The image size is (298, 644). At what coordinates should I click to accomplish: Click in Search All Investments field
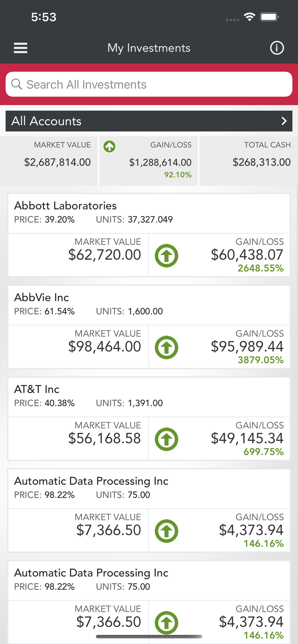pos(155,84)
